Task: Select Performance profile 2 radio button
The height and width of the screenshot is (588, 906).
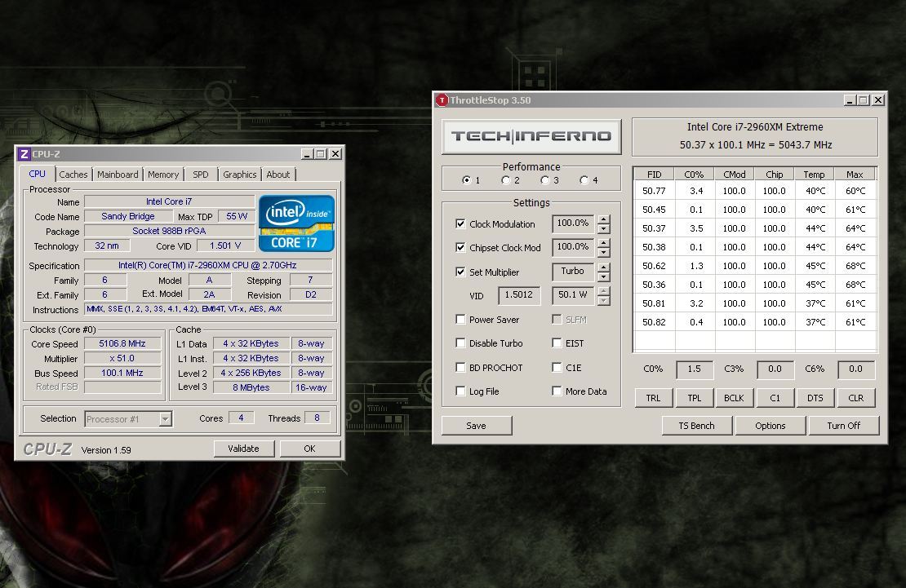Action: pos(505,180)
